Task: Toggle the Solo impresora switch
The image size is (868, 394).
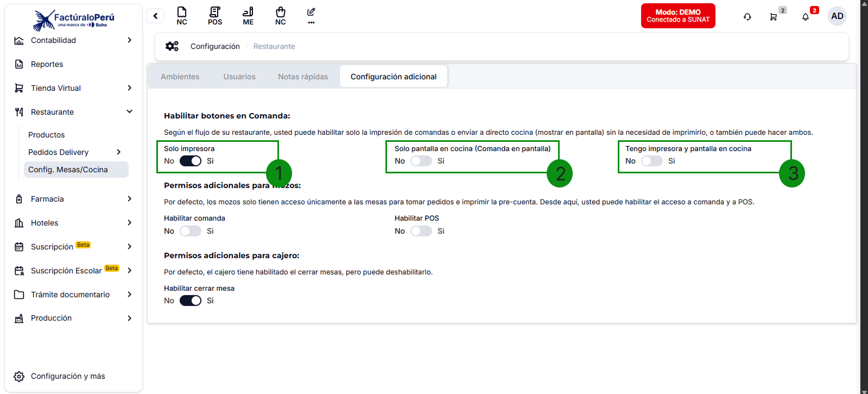Action: pyautogui.click(x=191, y=161)
